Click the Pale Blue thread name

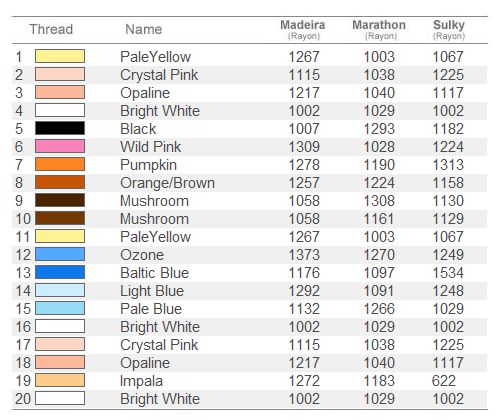point(151,309)
